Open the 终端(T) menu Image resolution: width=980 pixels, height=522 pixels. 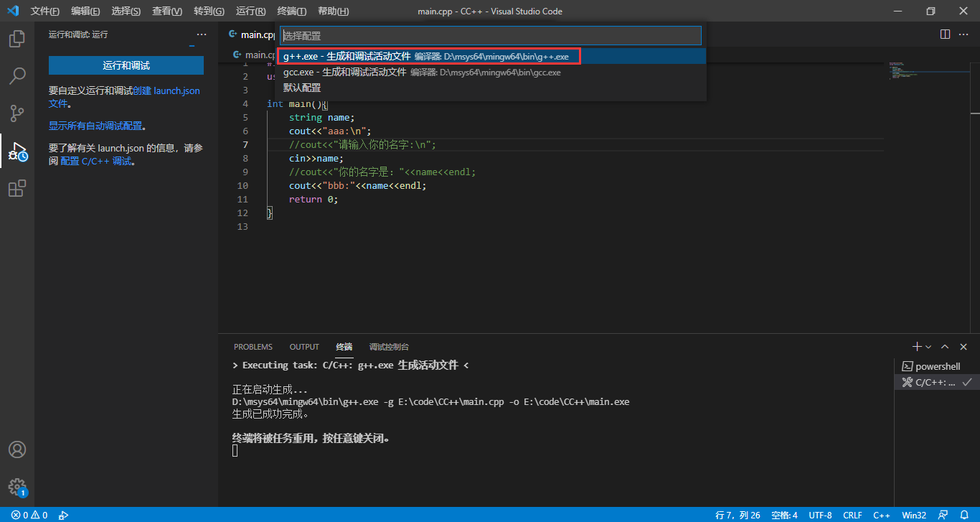coord(292,11)
